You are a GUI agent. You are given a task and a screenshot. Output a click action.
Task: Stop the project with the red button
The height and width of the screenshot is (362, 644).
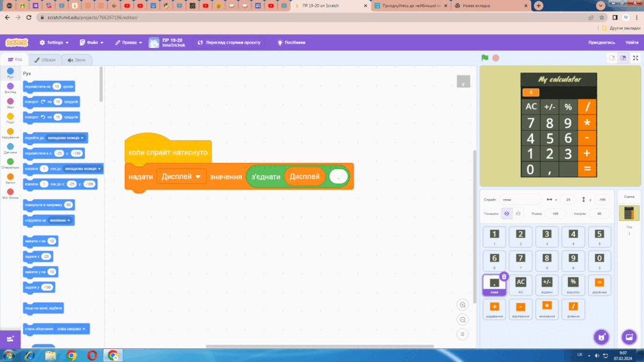click(496, 58)
